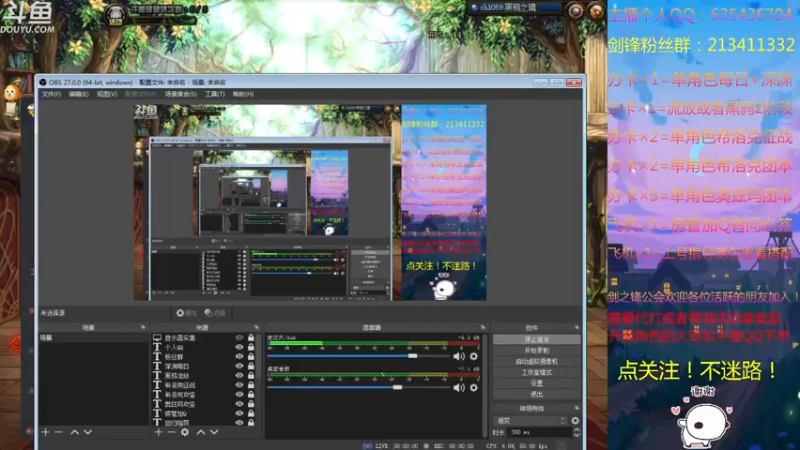This screenshot has height=450, width=800.
Task: Hide the 希洛克征战 text source
Action: [x=239, y=385]
